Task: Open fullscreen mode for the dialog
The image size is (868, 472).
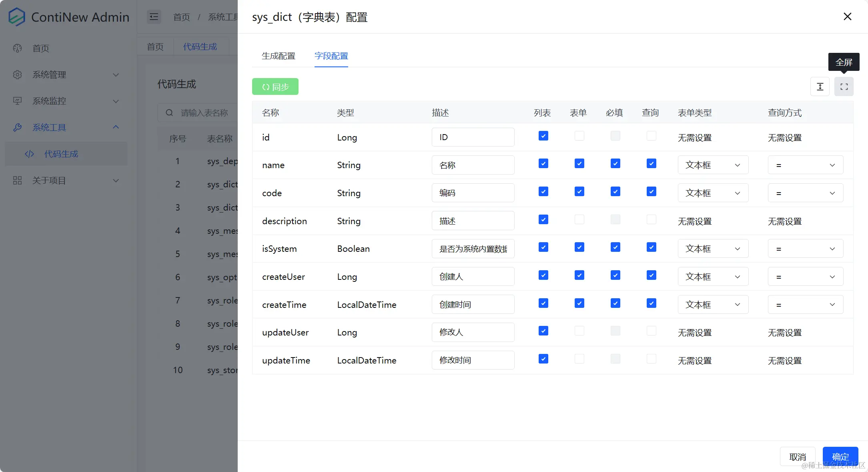Action: [844, 86]
